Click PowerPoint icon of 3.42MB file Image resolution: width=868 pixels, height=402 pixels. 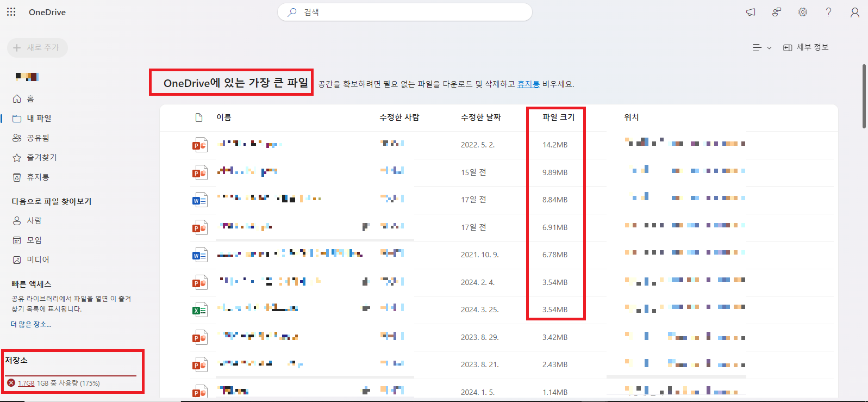[x=199, y=337]
